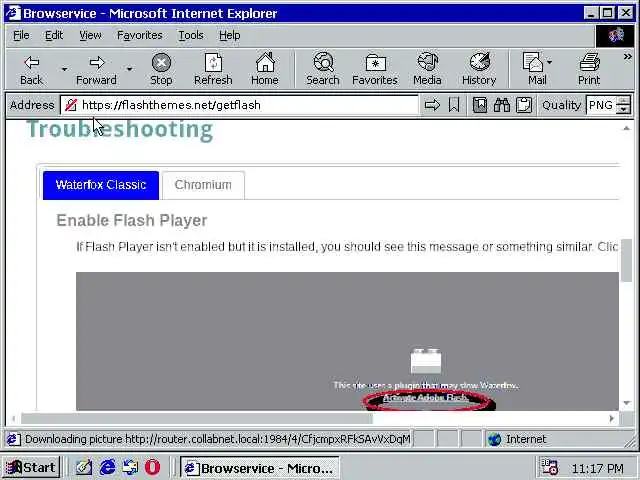Refresh the current page

pyautogui.click(x=213, y=69)
